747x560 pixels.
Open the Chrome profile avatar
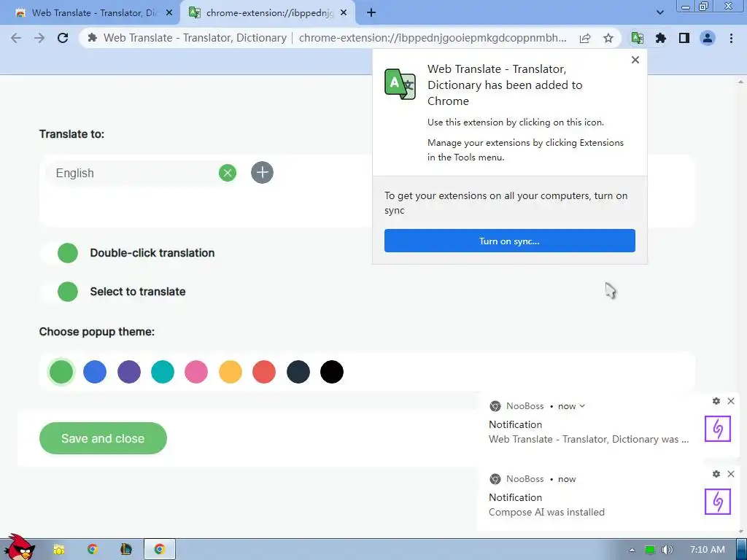(708, 38)
